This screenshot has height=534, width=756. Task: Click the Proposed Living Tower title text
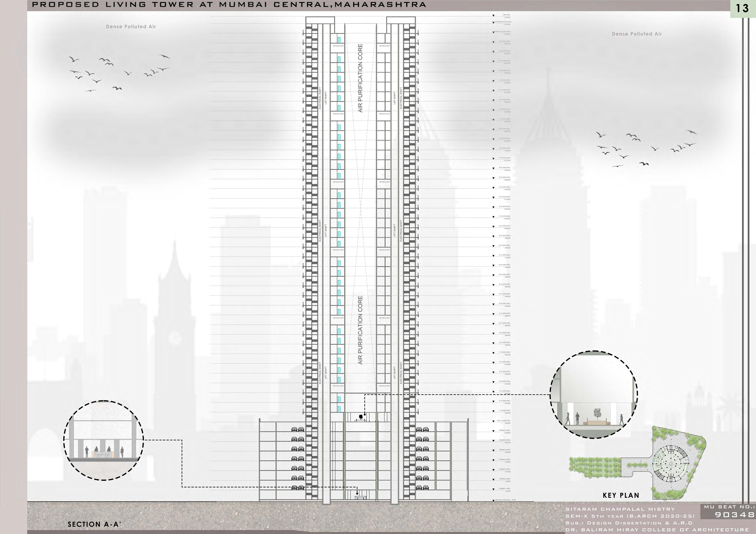pyautogui.click(x=229, y=5)
